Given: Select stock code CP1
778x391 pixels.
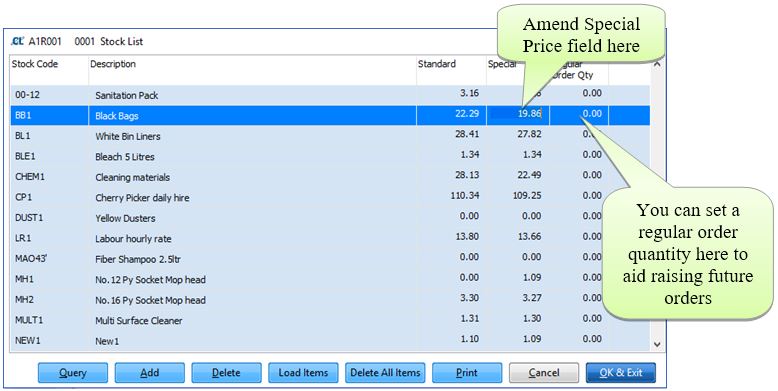Looking at the screenshot, I should 23,197.
